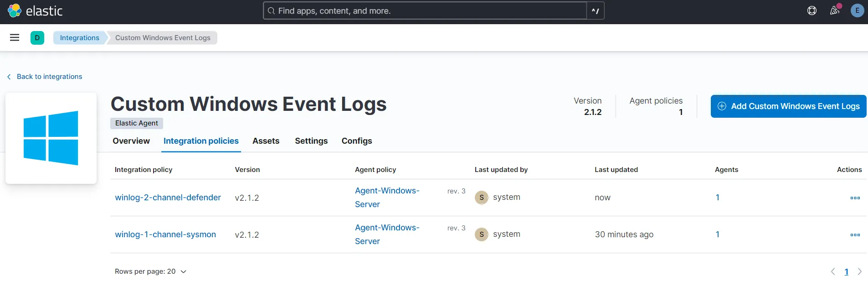The width and height of the screenshot is (868, 297).
Task: Click the search bar keyboard shortcut icon
Action: [x=596, y=10]
